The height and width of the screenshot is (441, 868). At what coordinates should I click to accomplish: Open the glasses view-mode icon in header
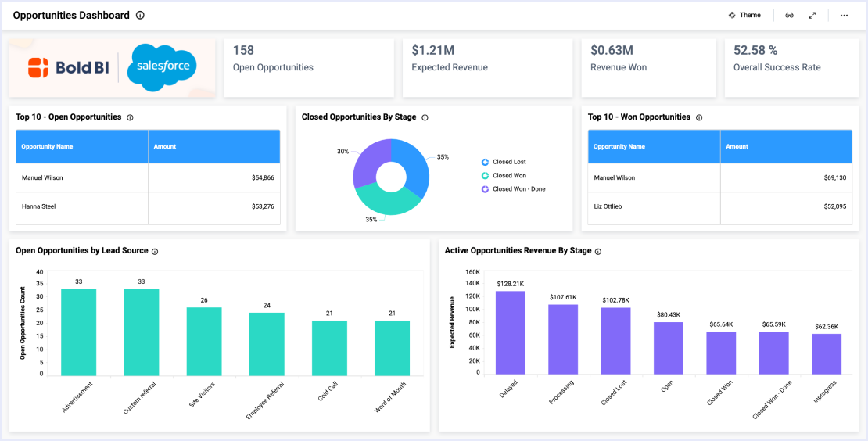pyautogui.click(x=790, y=16)
